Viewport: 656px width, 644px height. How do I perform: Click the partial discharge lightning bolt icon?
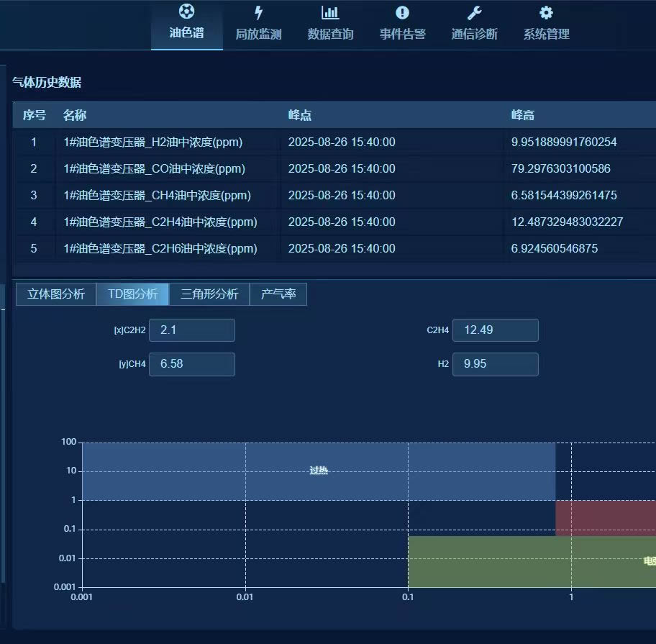point(258,12)
